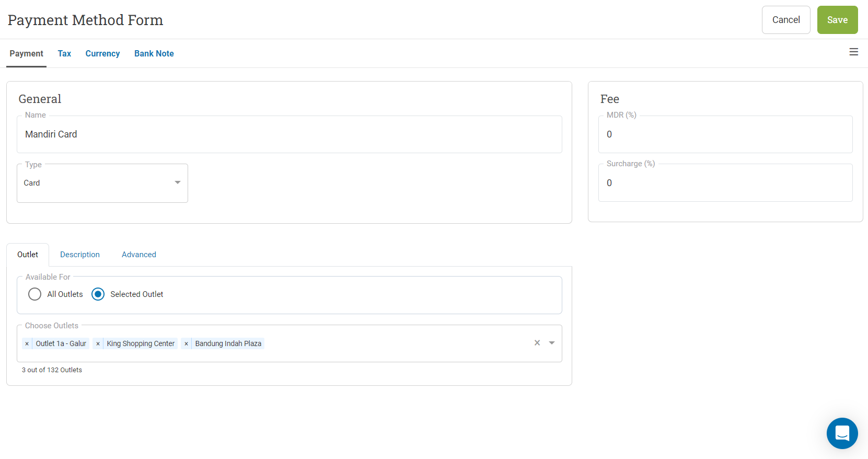
Task: Edit the Surcharge (%) field
Action: point(725,183)
